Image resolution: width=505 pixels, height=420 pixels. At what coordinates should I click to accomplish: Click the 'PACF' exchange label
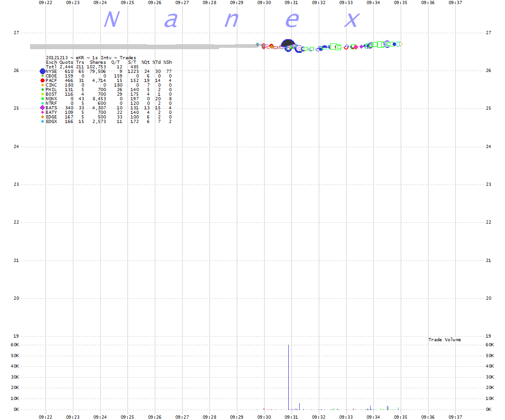tap(51, 80)
